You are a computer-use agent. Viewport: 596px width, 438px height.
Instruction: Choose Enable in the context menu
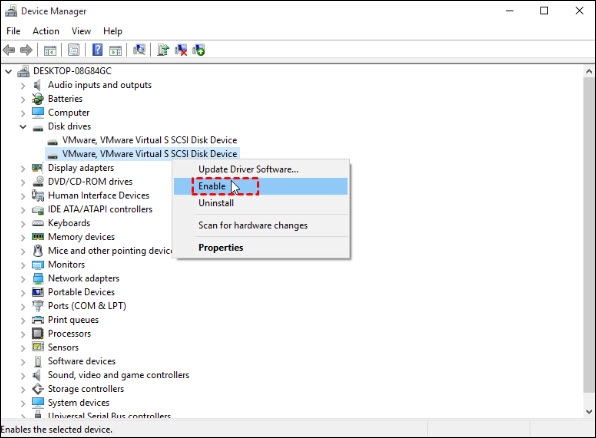261,186
